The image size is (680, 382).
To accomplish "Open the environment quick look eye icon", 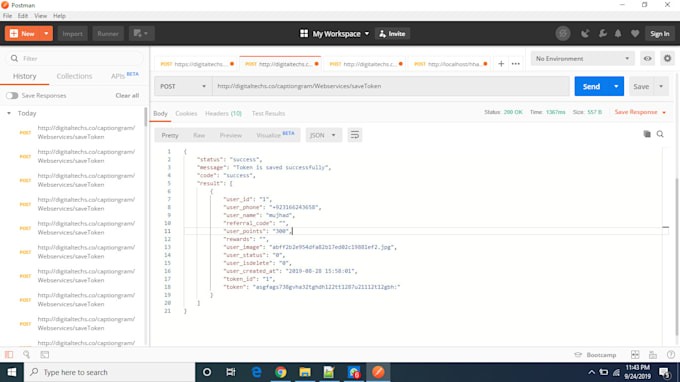I will coord(647,59).
